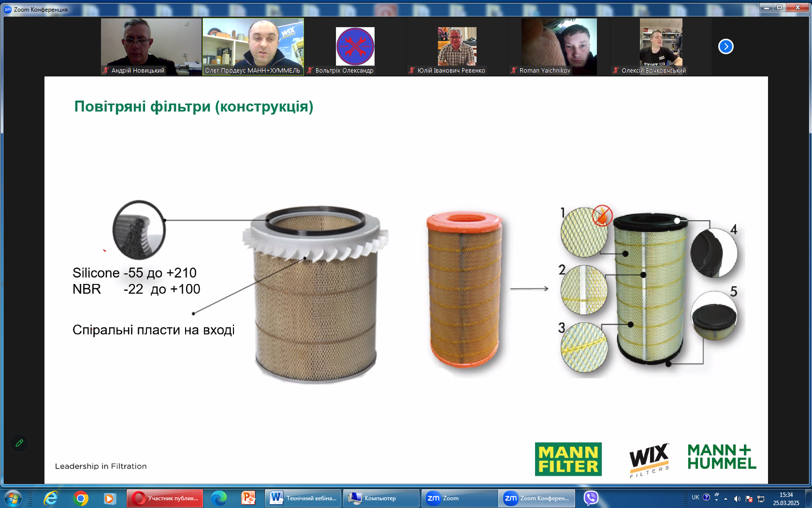Screen dimensions: 812x508
Task: Switch to 'Zoom Конферен...' taskbar window
Action: (538, 498)
